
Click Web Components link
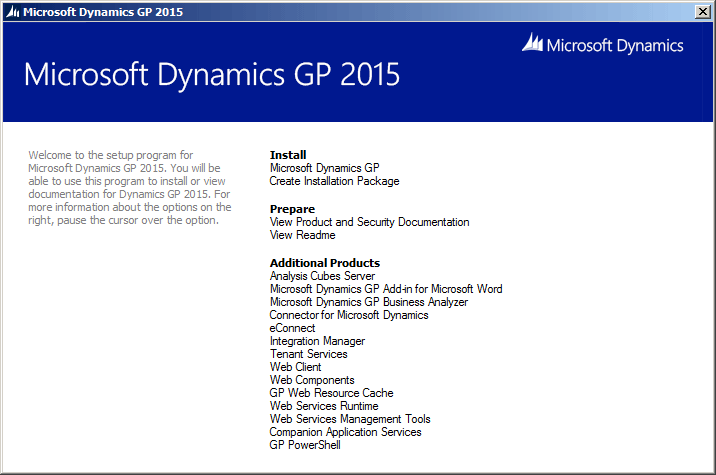tap(312, 380)
